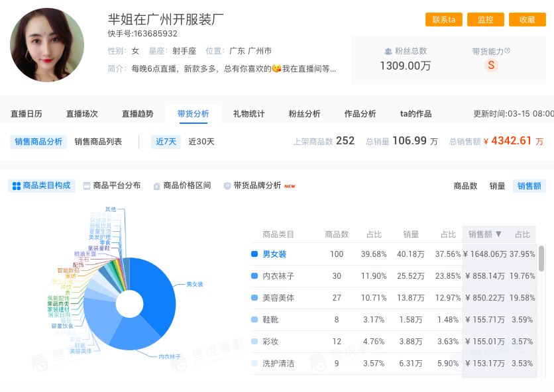Click the 彩妆 row color swatch
554x392 pixels.
click(x=254, y=342)
